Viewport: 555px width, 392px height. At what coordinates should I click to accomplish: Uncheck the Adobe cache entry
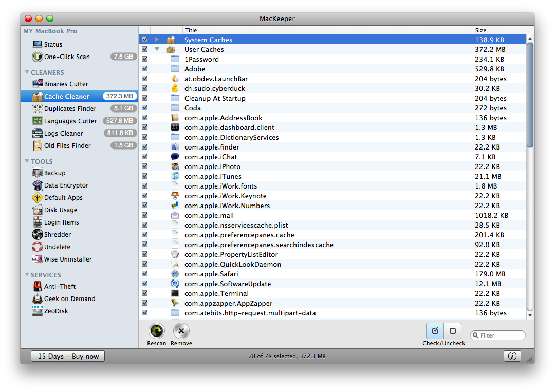[144, 69]
